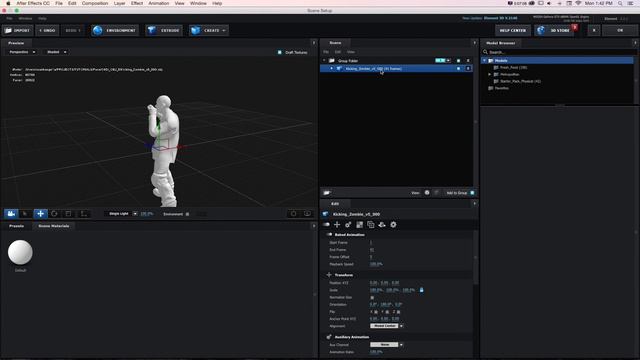Click the Playback Speed percent value
The width and height of the screenshot is (640, 360).
click(x=376, y=264)
